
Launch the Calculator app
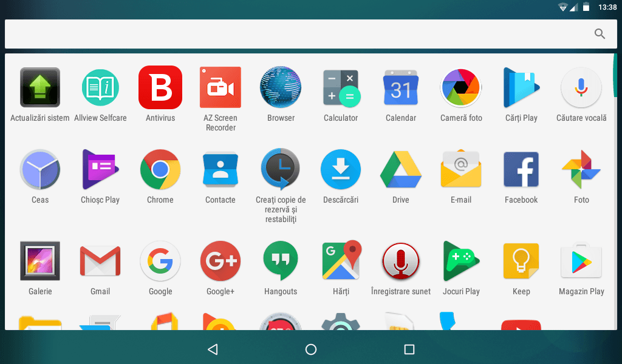pyautogui.click(x=341, y=87)
